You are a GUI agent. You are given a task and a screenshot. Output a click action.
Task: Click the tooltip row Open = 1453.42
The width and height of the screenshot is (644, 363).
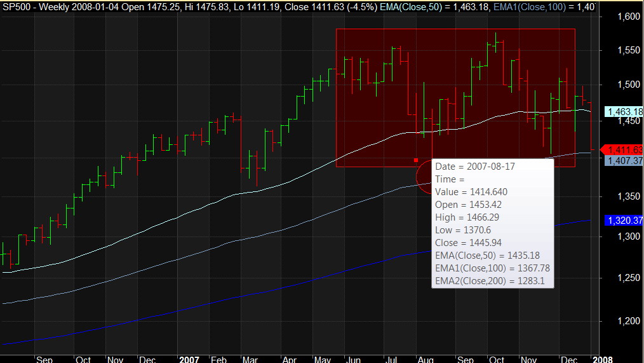point(468,205)
